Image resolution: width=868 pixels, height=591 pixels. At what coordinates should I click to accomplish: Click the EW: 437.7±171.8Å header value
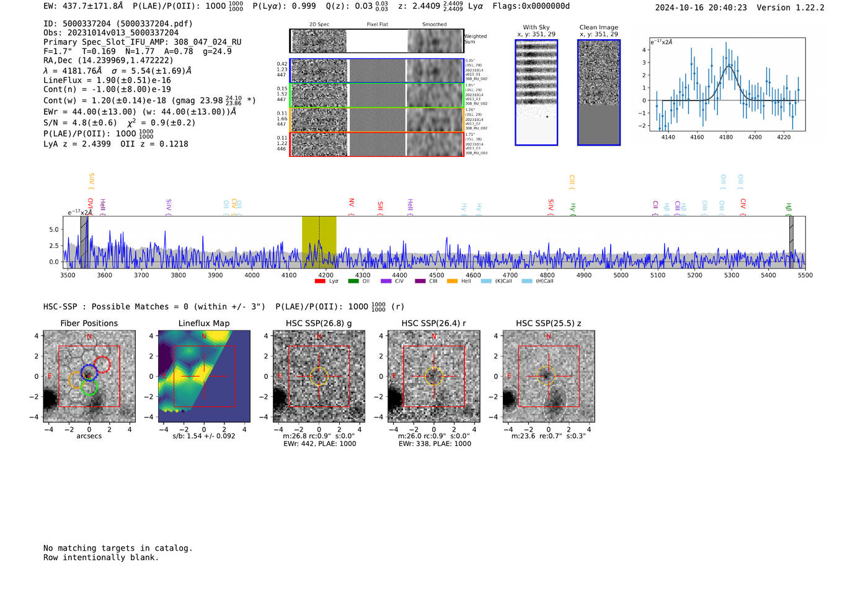coord(83,6)
